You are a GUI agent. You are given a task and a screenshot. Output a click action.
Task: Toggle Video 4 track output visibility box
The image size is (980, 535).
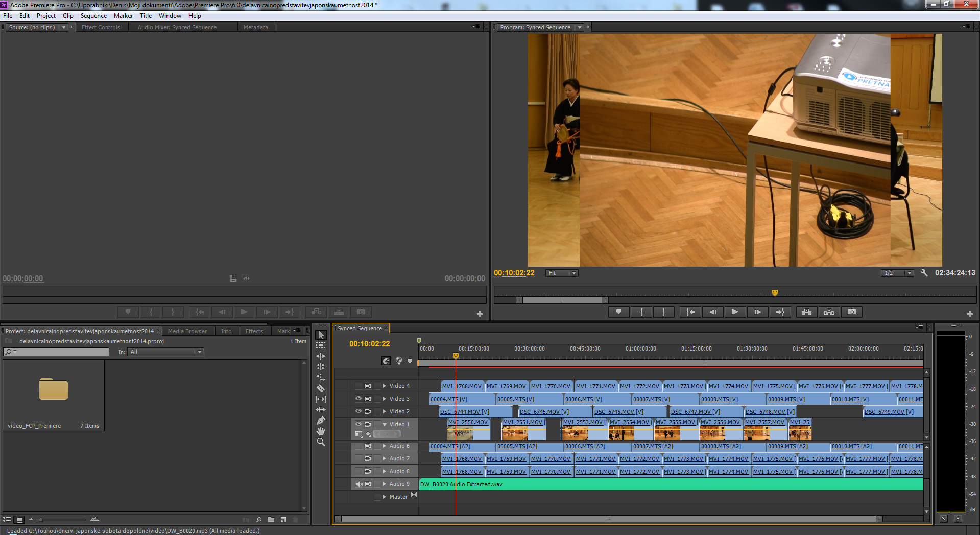(x=358, y=386)
